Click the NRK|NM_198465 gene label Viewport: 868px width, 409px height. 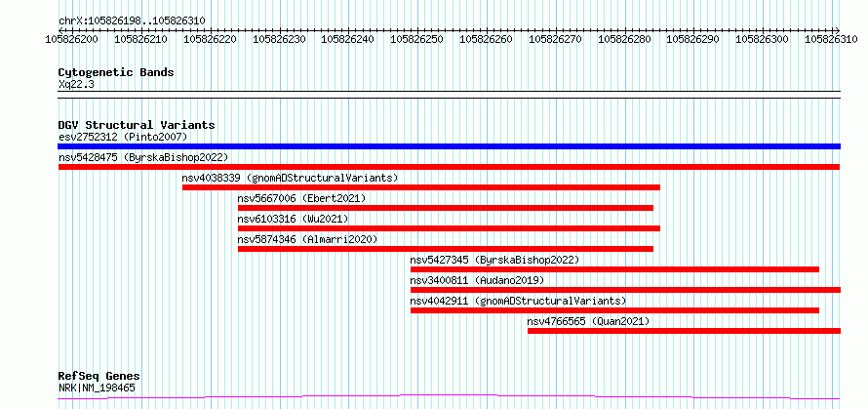[97, 388]
